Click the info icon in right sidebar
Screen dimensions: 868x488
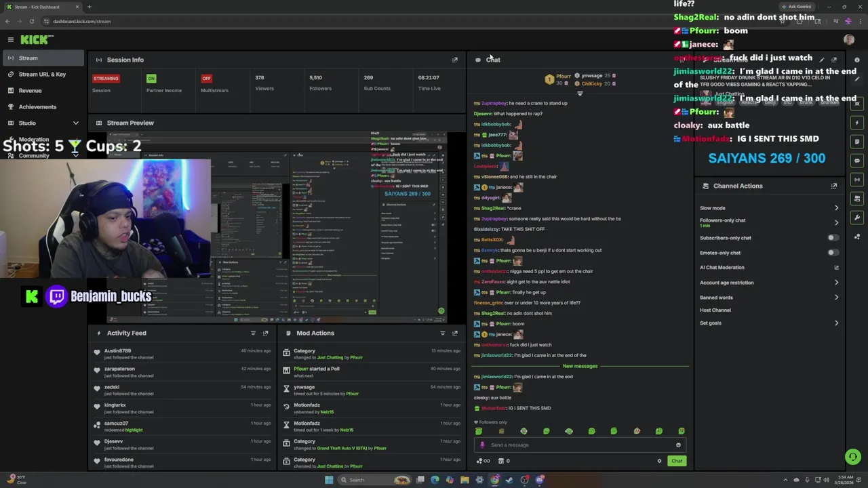click(x=857, y=60)
